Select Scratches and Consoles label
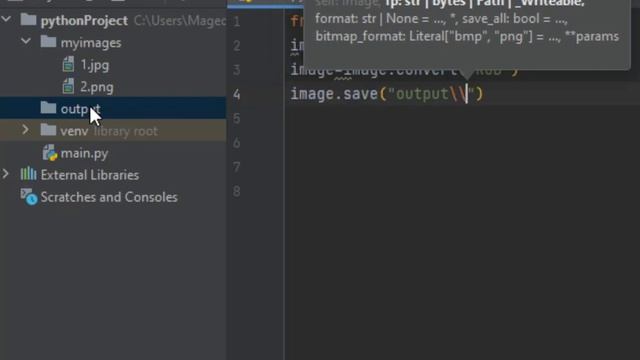 [x=109, y=197]
